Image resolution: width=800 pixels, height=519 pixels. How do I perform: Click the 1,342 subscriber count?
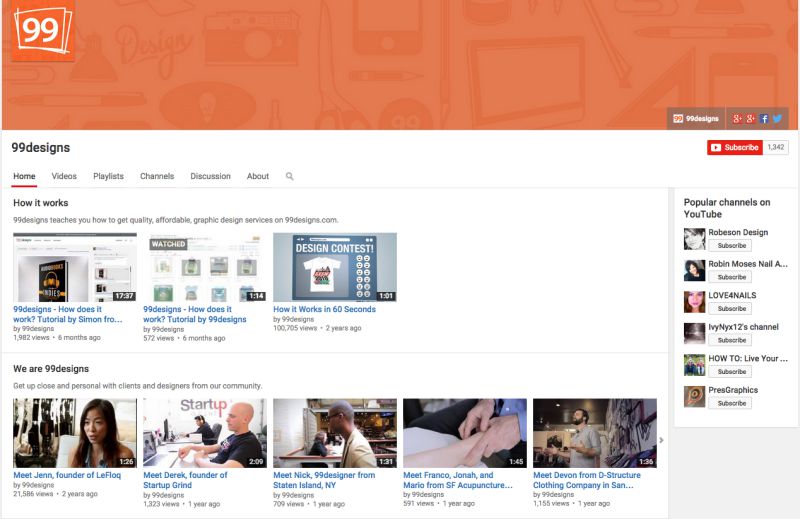pos(776,147)
